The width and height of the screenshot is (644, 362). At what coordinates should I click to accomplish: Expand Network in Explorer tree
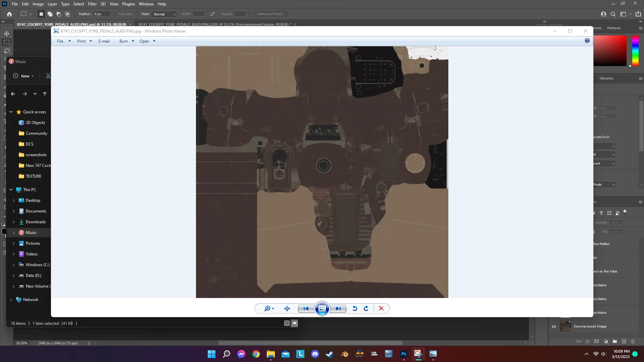pyautogui.click(x=11, y=300)
